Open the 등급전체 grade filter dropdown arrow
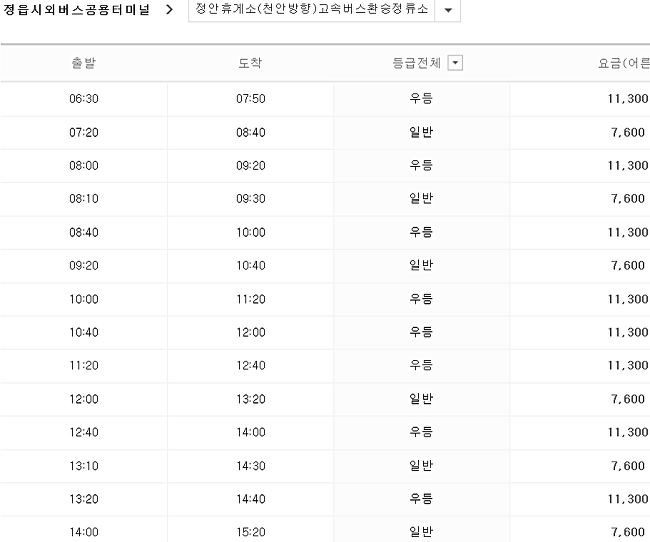Viewport: 650px width, 542px height. (x=455, y=63)
